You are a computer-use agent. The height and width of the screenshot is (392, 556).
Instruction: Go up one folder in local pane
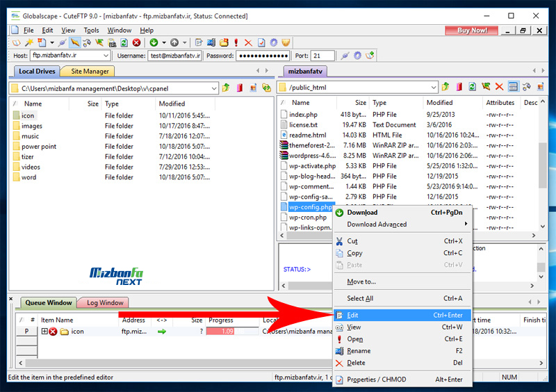click(226, 88)
